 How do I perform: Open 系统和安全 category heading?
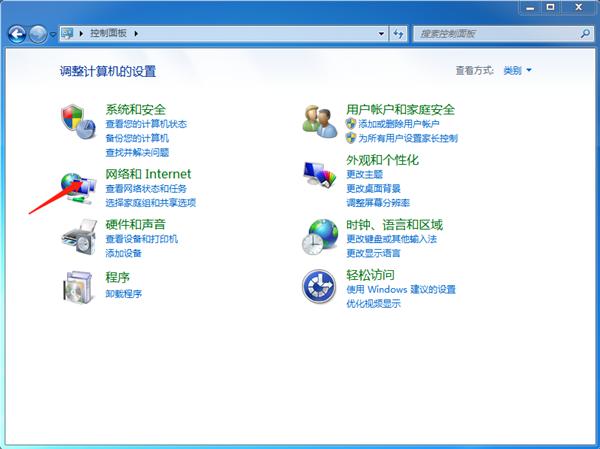(135, 109)
